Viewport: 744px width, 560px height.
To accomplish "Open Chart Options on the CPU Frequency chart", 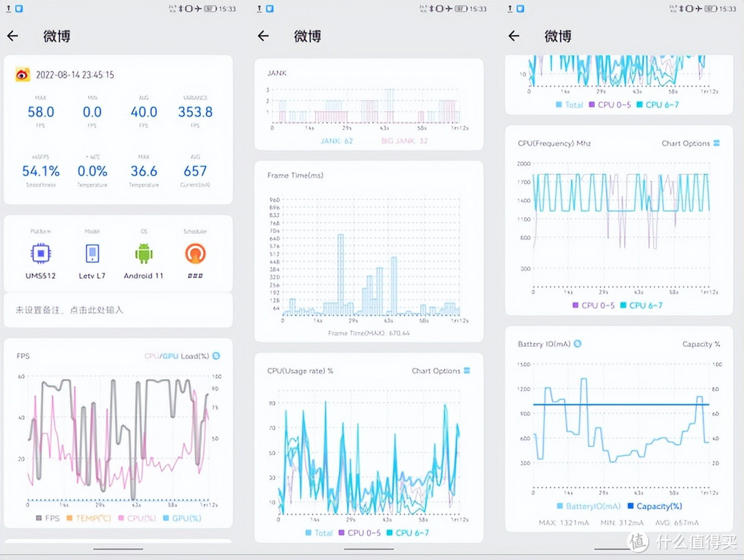I will click(690, 143).
